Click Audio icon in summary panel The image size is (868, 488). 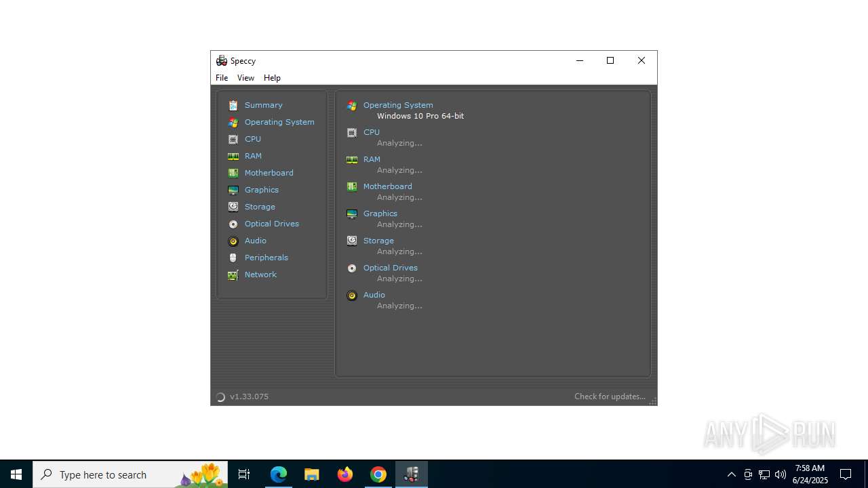[x=352, y=295]
